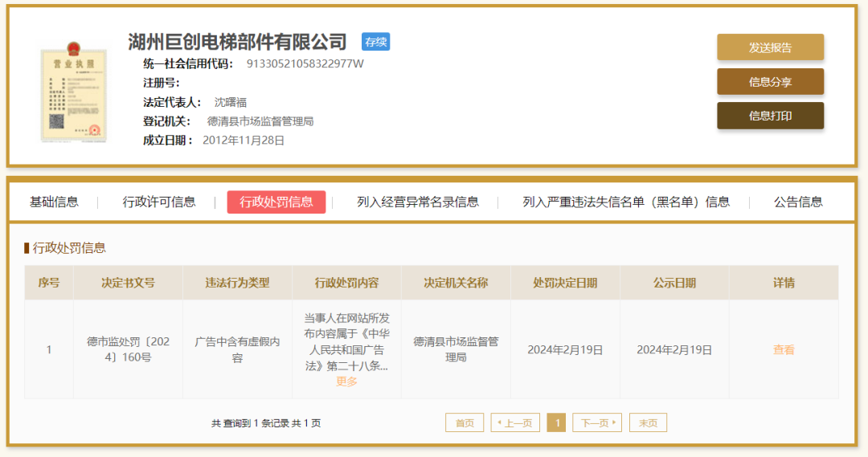The height and width of the screenshot is (457, 868).
Task: Click the 发送报告 button
Action: point(770,47)
